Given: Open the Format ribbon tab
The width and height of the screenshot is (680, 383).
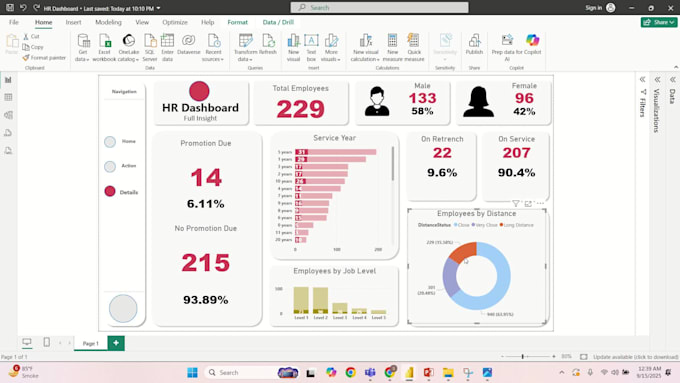Looking at the screenshot, I should (x=238, y=22).
